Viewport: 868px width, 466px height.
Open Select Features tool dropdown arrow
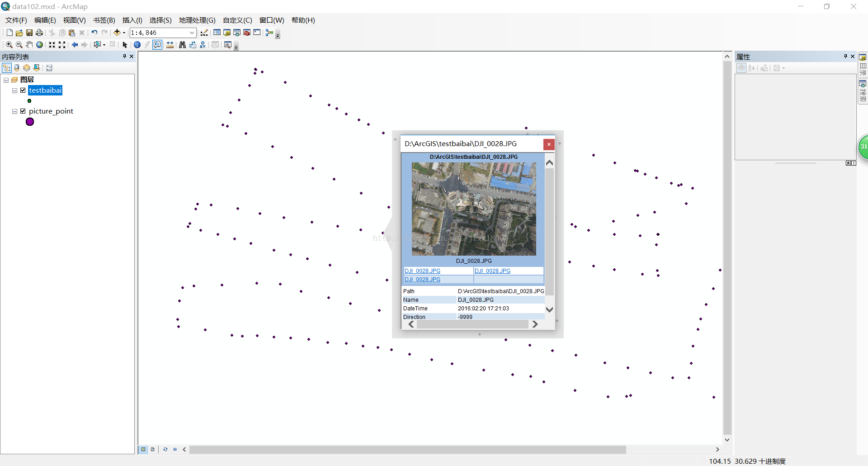(x=104, y=45)
